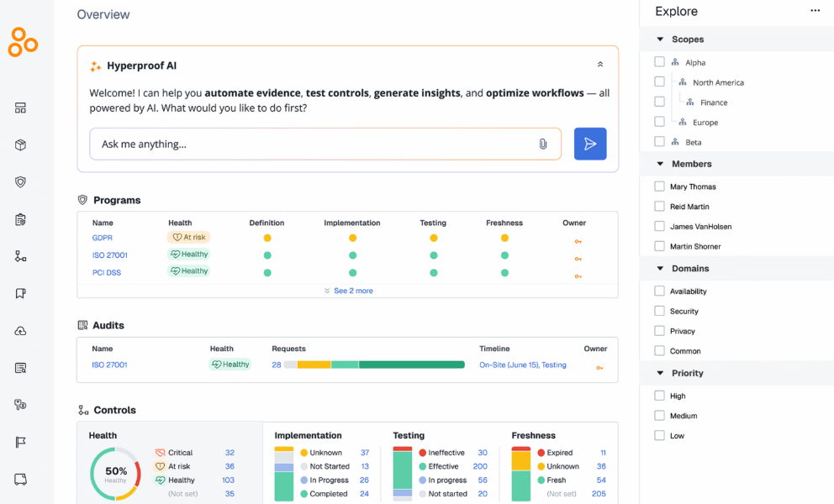834x504 pixels.
Task: Select the Mary Thomas member checkbox
Action: coord(659,186)
